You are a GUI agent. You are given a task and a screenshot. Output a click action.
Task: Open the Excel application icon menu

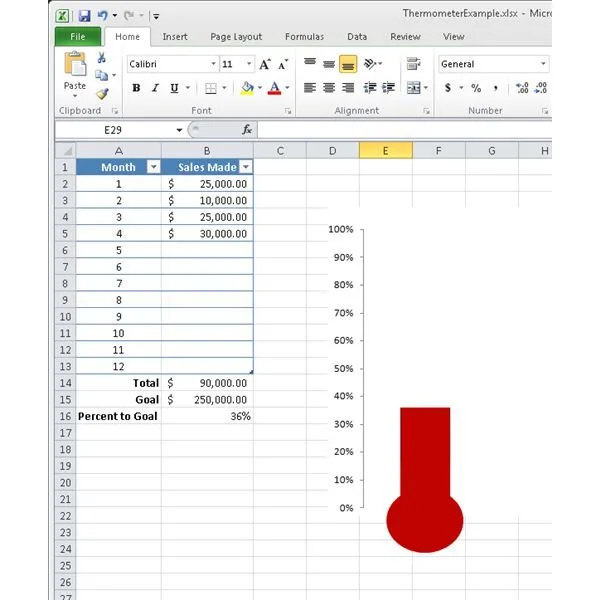click(62, 16)
